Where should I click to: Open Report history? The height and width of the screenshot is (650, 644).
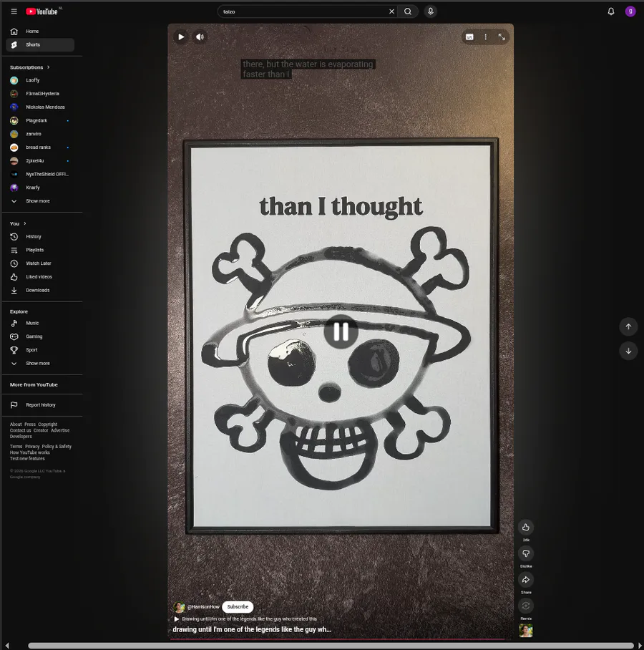tap(40, 405)
